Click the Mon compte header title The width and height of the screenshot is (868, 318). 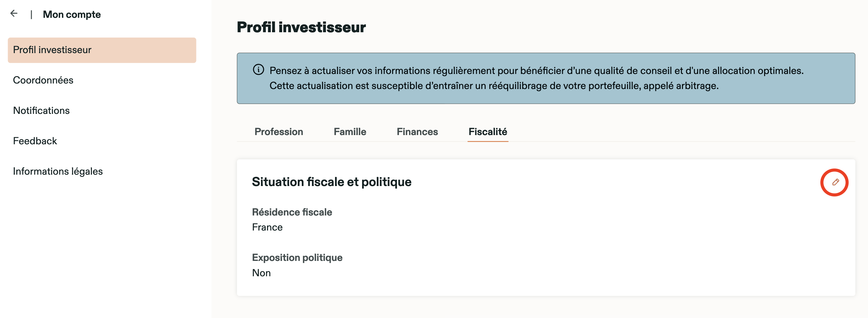[72, 14]
